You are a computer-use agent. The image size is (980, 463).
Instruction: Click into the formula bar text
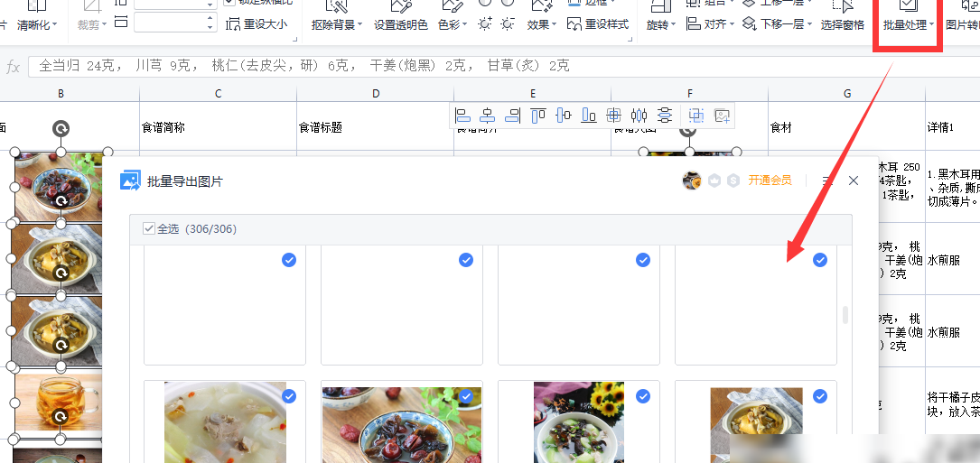coord(304,66)
